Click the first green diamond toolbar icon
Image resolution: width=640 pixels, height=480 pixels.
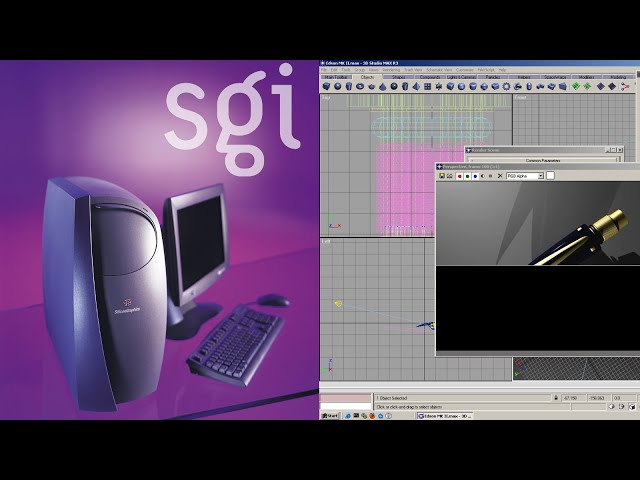click(576, 86)
